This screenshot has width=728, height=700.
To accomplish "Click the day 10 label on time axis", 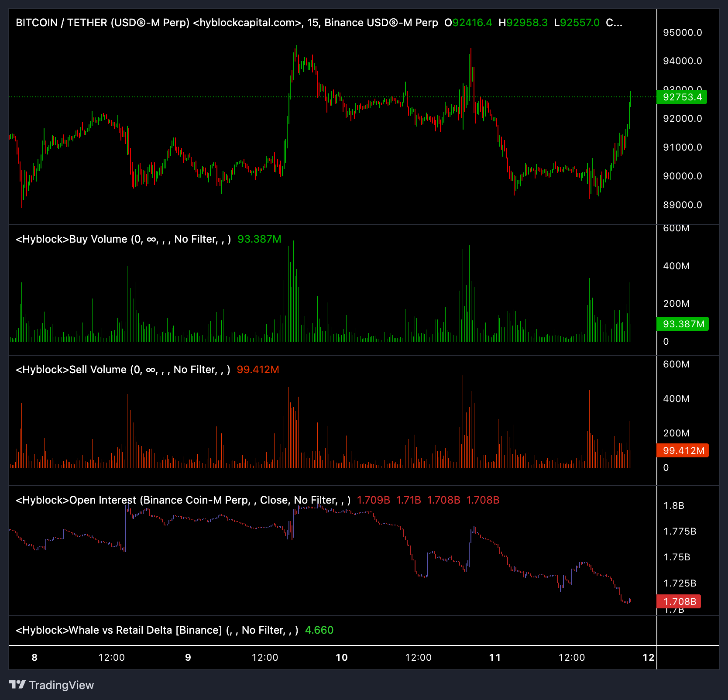I will click(x=342, y=658).
